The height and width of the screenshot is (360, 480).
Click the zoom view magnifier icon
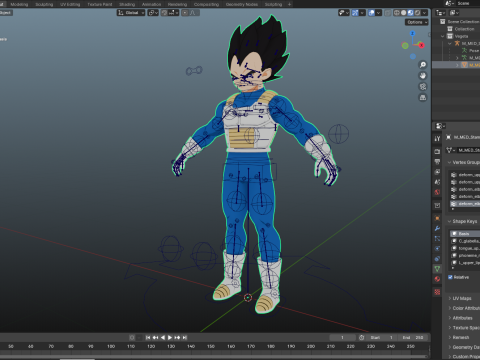423,65
